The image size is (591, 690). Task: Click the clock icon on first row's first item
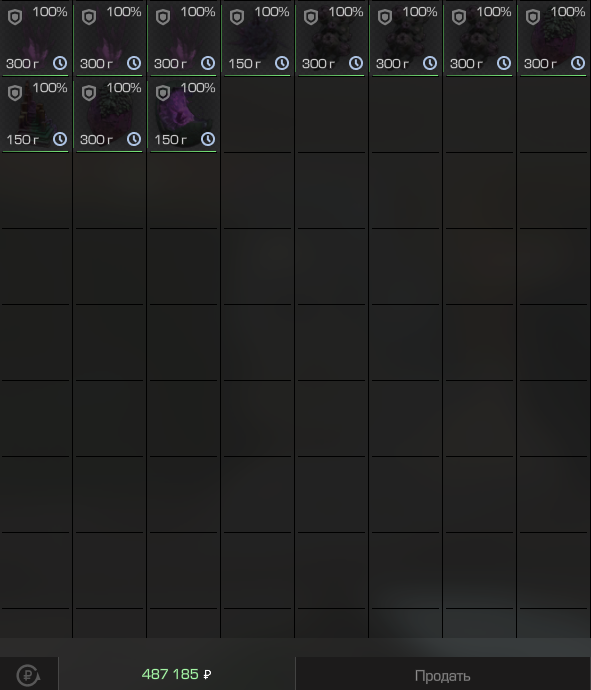pyautogui.click(x=60, y=63)
